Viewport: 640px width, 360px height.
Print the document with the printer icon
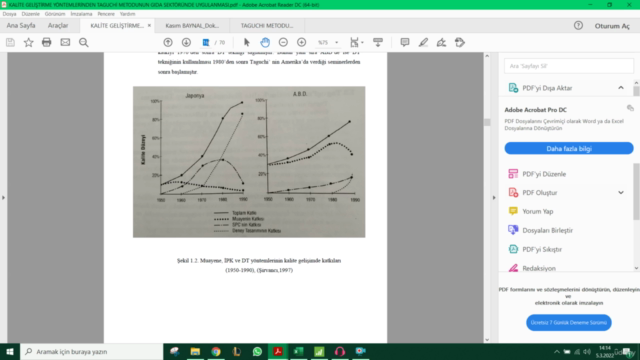(x=47, y=42)
